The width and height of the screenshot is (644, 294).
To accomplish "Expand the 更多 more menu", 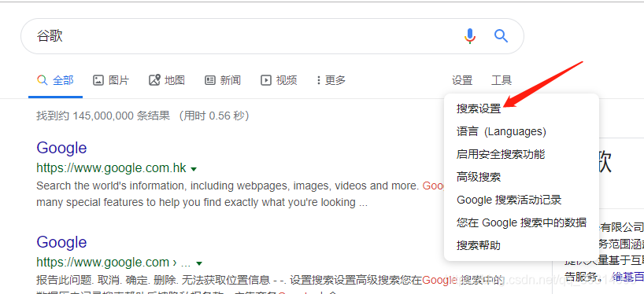I will (x=331, y=80).
